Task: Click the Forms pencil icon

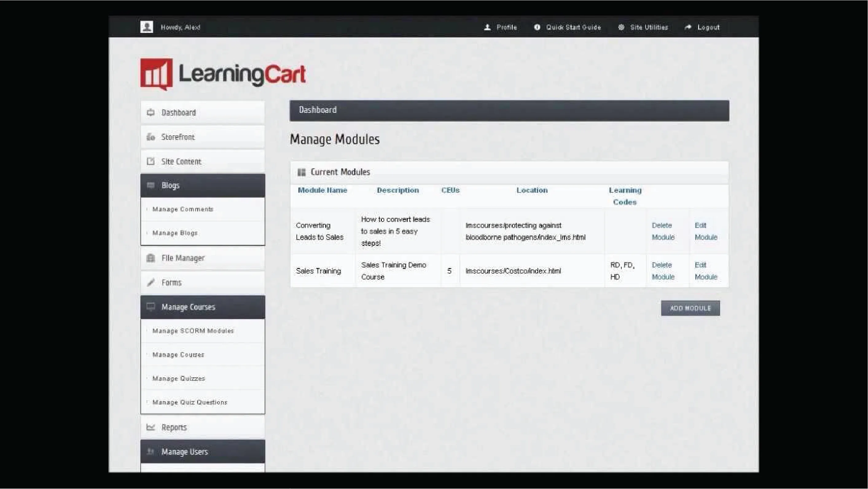Action: (x=151, y=282)
